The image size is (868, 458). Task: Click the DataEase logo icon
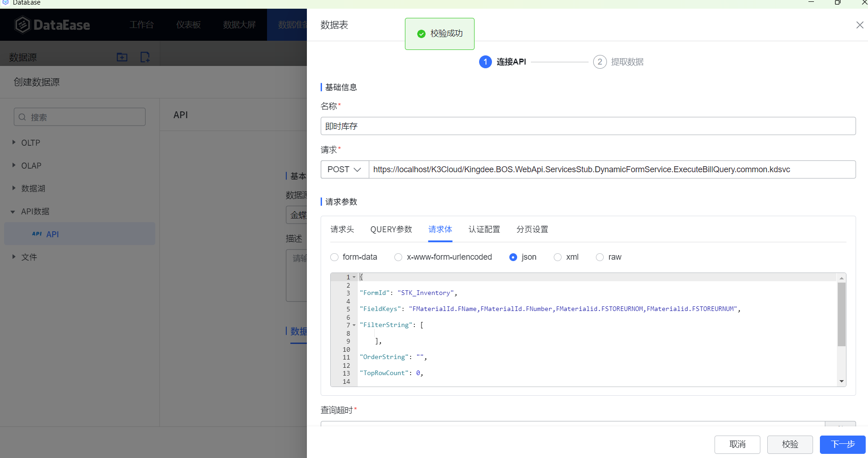pyautogui.click(x=22, y=25)
